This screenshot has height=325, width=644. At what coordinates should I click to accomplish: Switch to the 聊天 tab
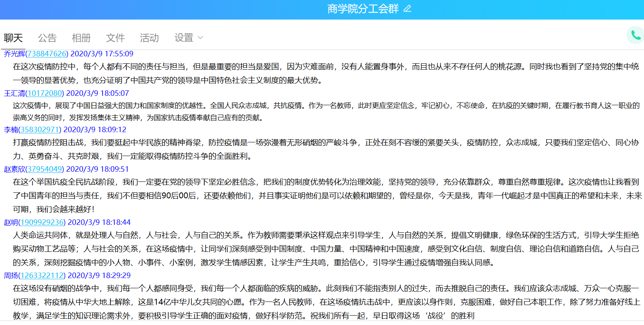(13, 38)
